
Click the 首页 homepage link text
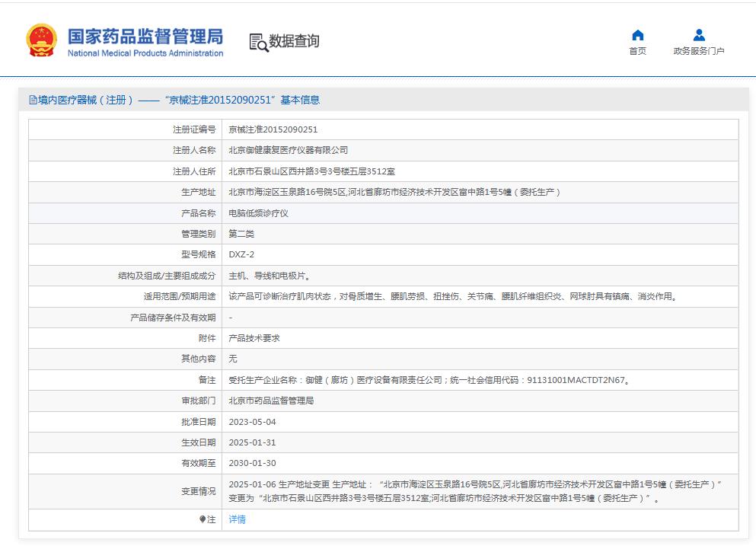pos(637,49)
